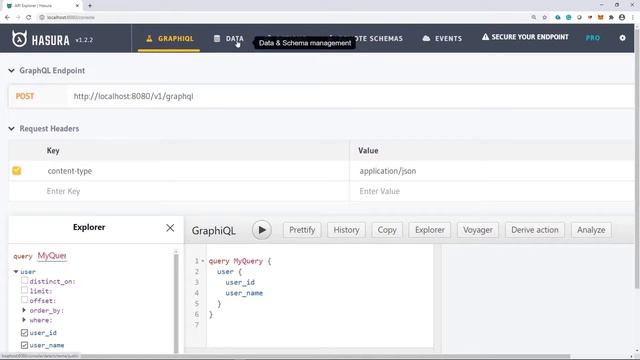640x360 pixels.
Task: Open the Data tab
Action: point(229,38)
